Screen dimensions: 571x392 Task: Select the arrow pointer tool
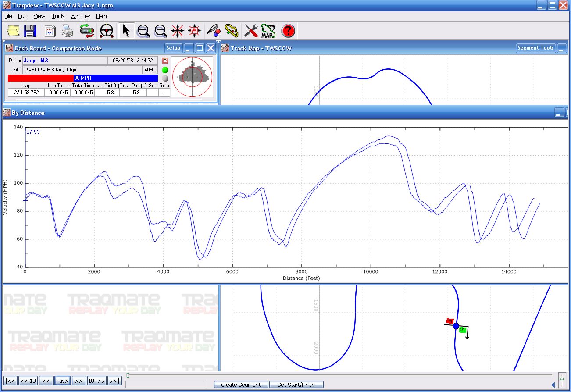(x=126, y=31)
